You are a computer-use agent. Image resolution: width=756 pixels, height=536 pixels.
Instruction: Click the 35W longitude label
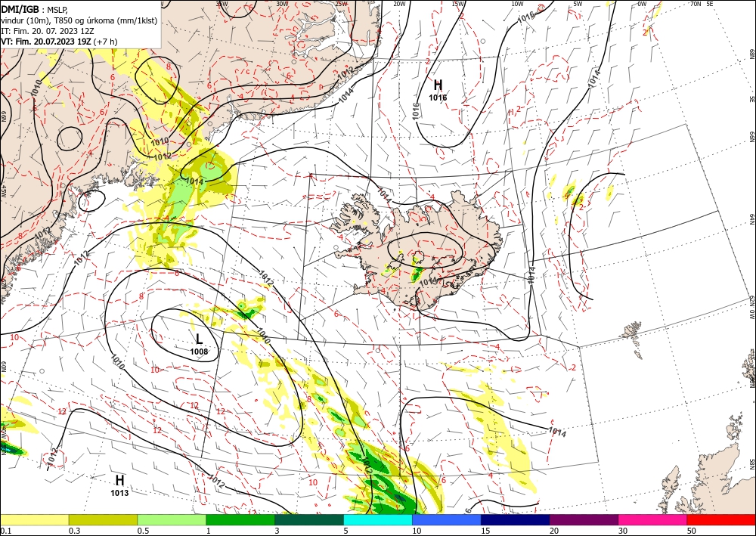click(222, 4)
